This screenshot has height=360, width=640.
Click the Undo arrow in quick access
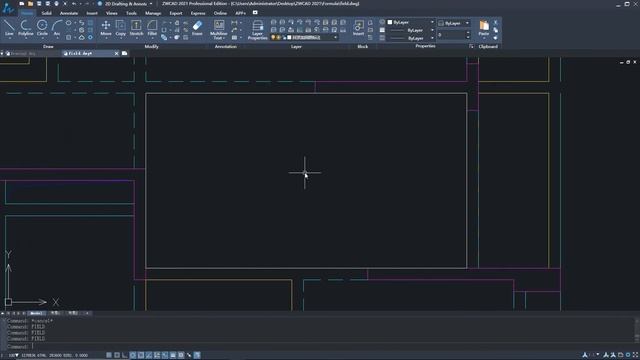click(x=74, y=4)
